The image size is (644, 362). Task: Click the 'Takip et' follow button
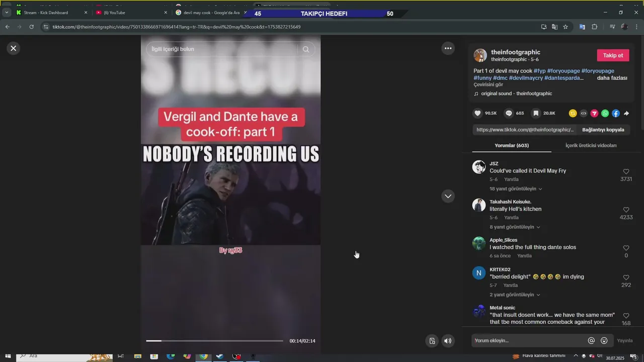[x=613, y=55]
